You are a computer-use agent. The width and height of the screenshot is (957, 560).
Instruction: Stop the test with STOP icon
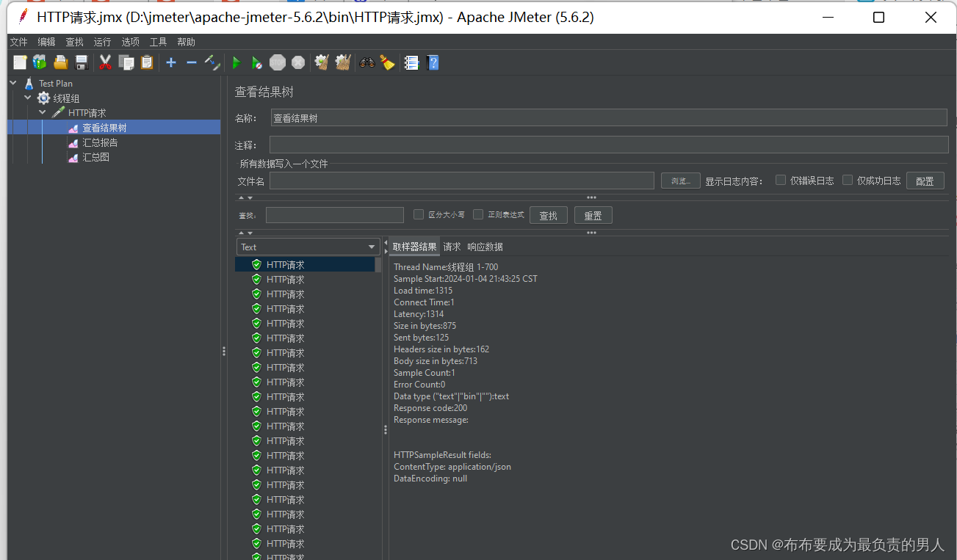pyautogui.click(x=277, y=62)
